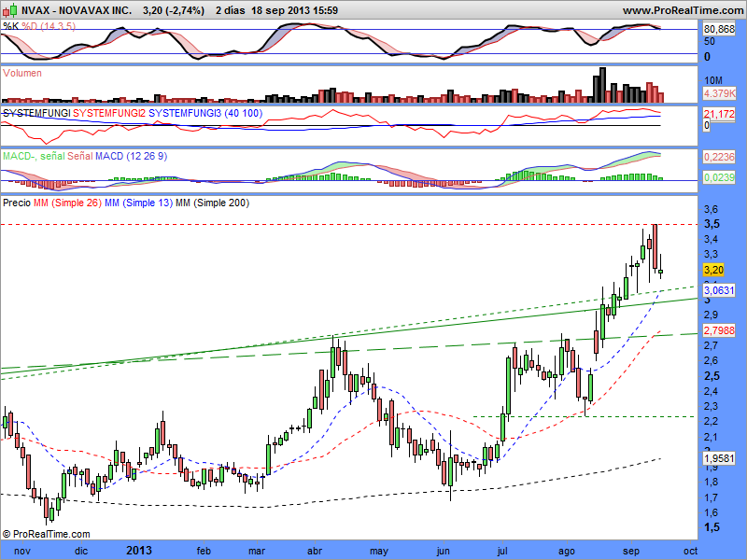Click the 10M volume scale label

[x=713, y=80]
